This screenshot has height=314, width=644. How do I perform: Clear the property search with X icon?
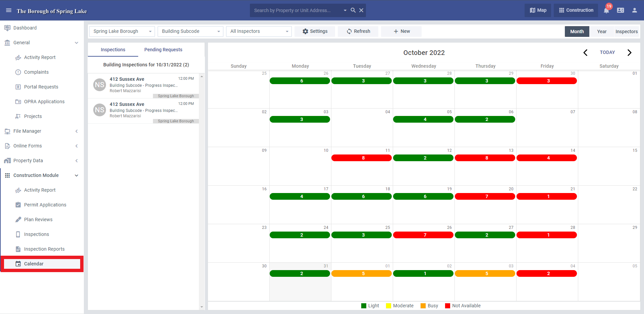[361, 10]
